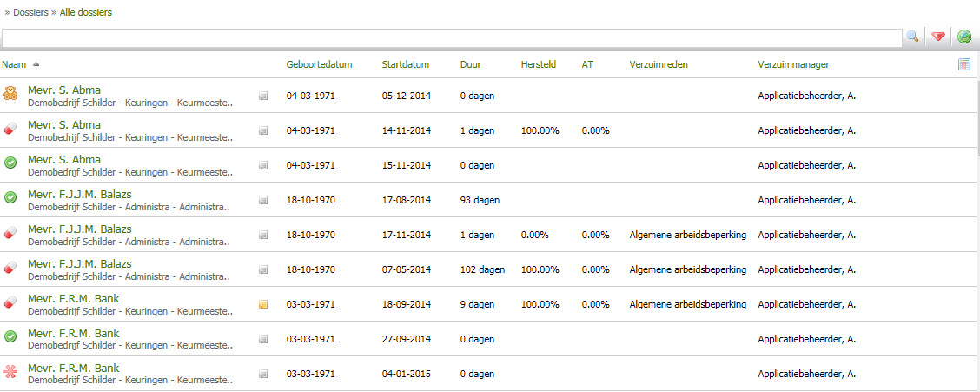The width and height of the screenshot is (980, 392).
Task: Open the red filter funnel icon
Action: tap(938, 37)
